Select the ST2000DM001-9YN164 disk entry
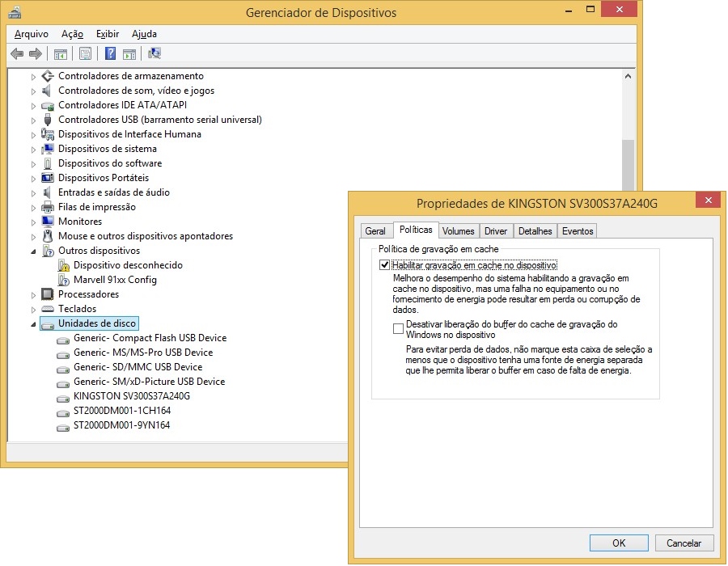Viewport: 728px width, 566px height. click(x=121, y=425)
